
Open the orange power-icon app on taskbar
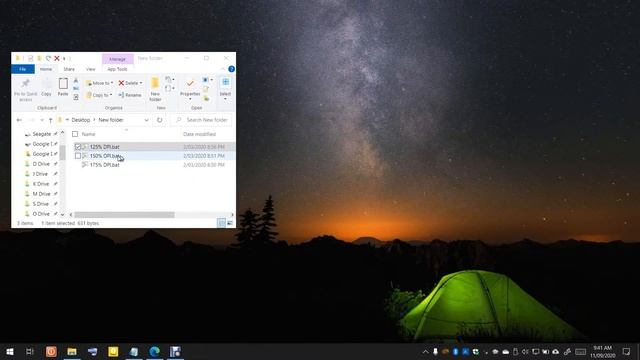(51, 351)
